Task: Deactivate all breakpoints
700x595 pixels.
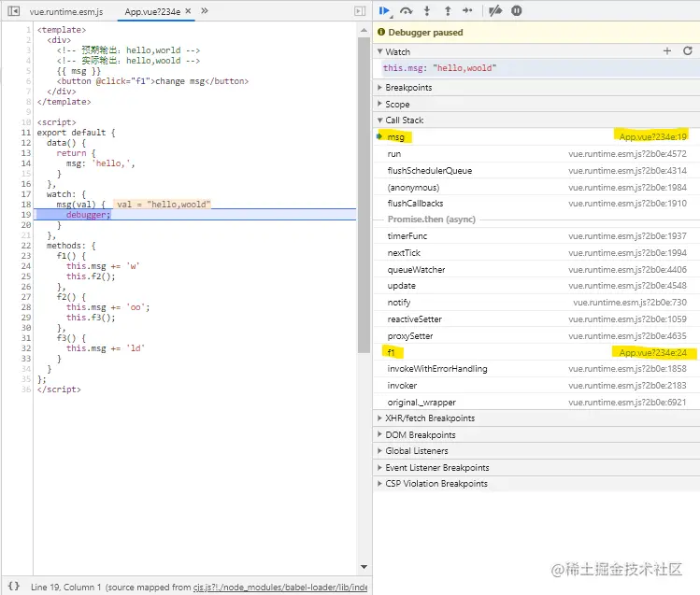Action: pos(495,10)
